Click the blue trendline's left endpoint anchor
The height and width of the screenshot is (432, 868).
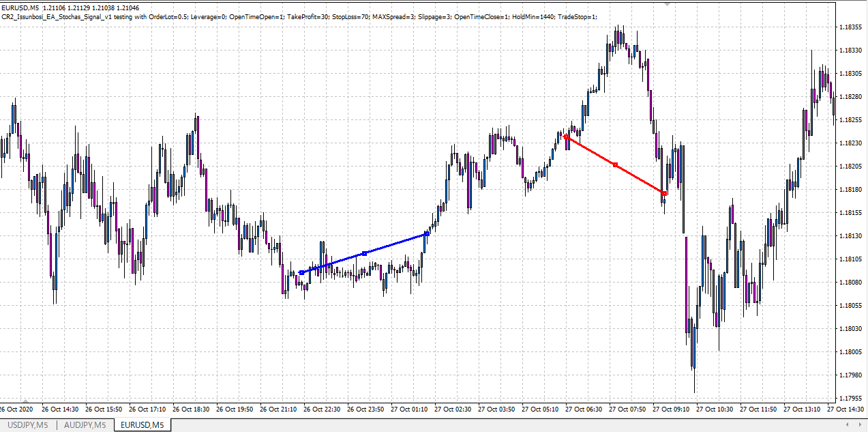300,272
